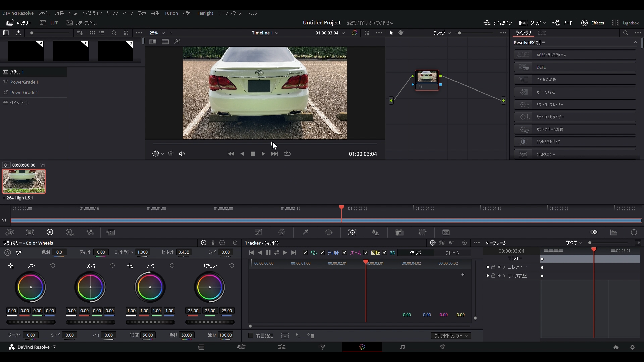Select the Qualifier eyedropper palette
Screen dimensions: 644x362
click(305, 232)
